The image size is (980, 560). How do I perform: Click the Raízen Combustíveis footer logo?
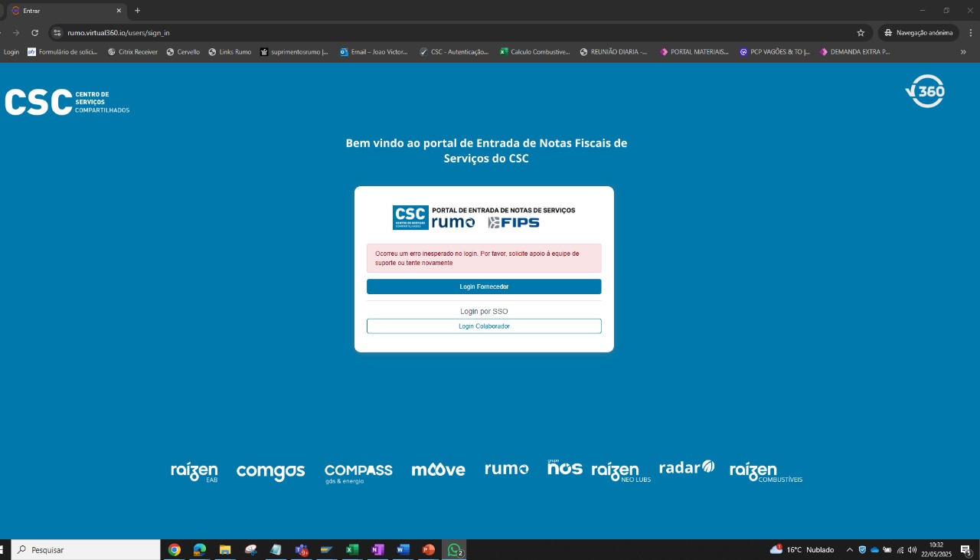pos(766,472)
